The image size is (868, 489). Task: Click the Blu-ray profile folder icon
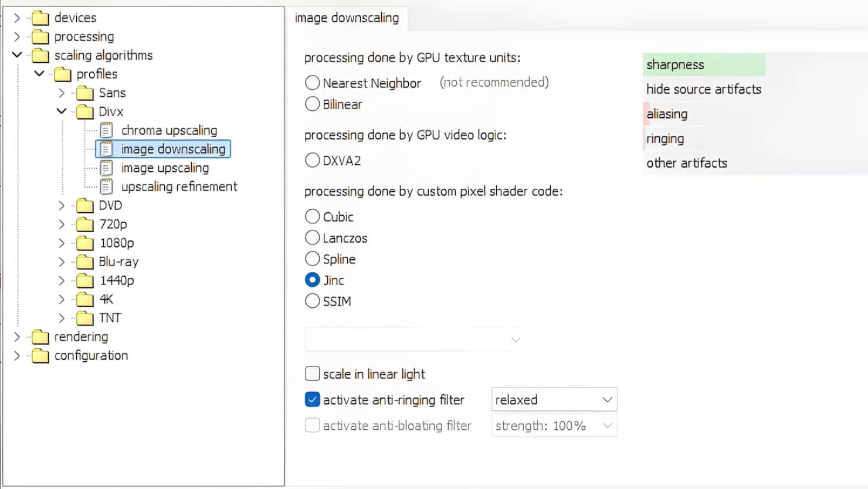(85, 262)
